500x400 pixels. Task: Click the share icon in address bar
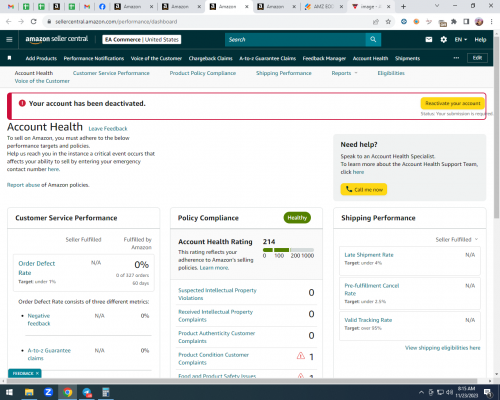click(376, 22)
